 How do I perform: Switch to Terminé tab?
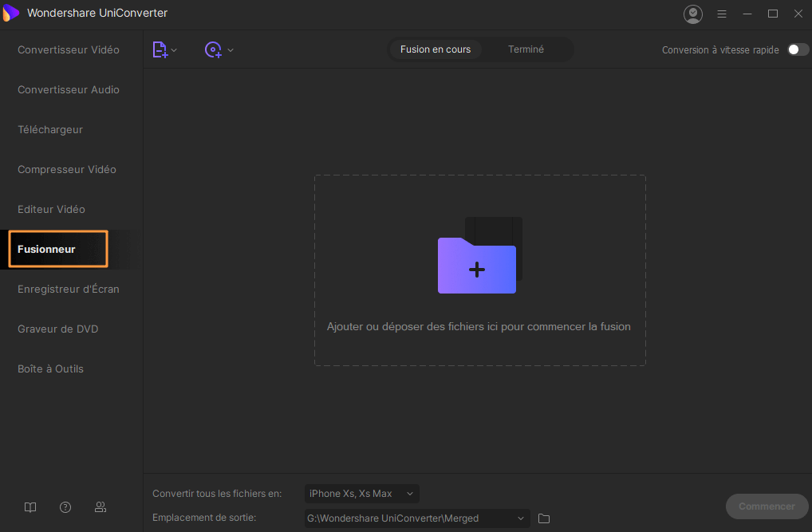(x=526, y=49)
